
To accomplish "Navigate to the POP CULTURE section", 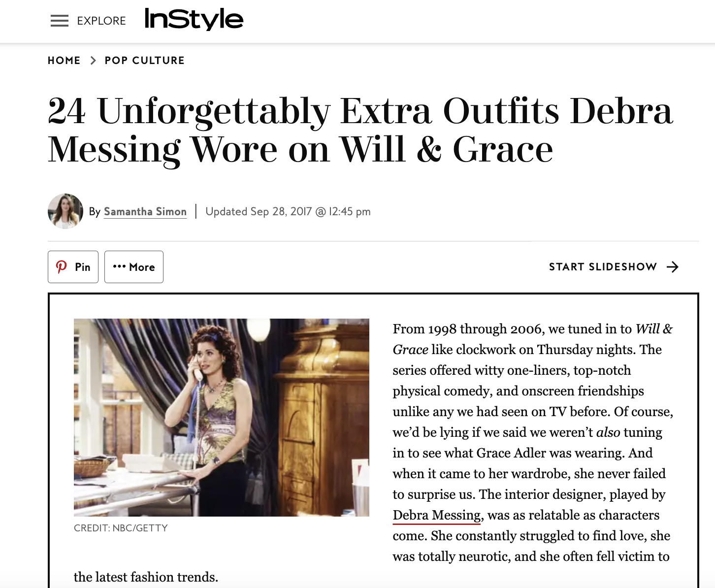I will coord(144,60).
